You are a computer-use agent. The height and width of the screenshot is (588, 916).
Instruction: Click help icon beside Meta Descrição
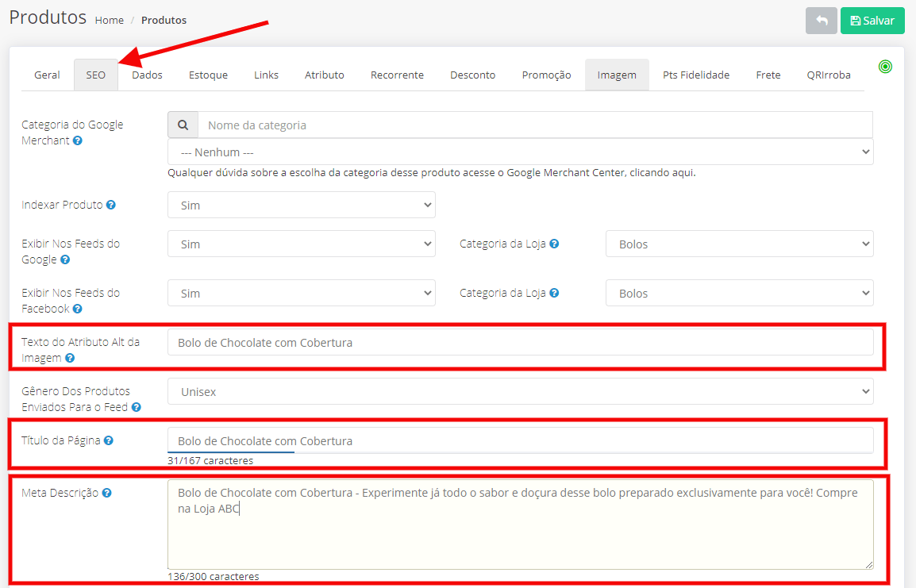click(x=106, y=493)
